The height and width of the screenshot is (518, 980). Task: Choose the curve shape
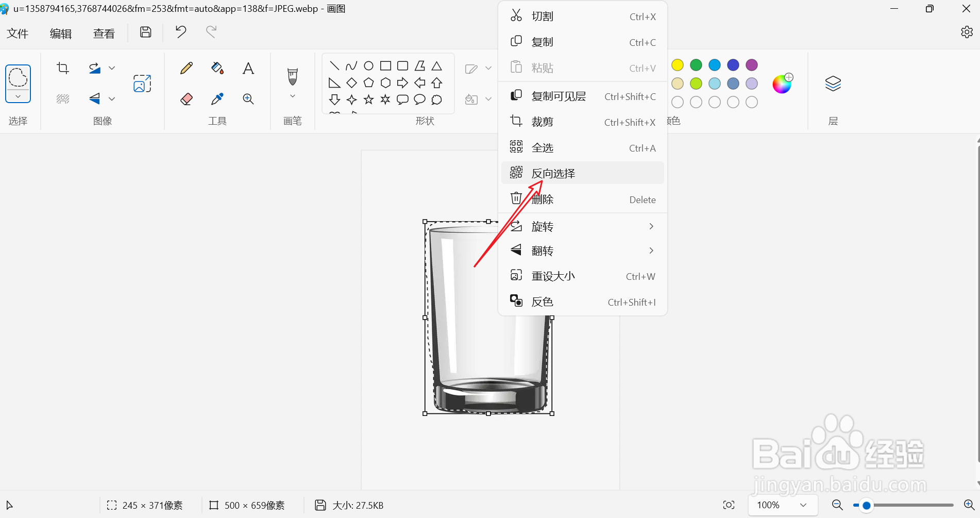tap(351, 65)
